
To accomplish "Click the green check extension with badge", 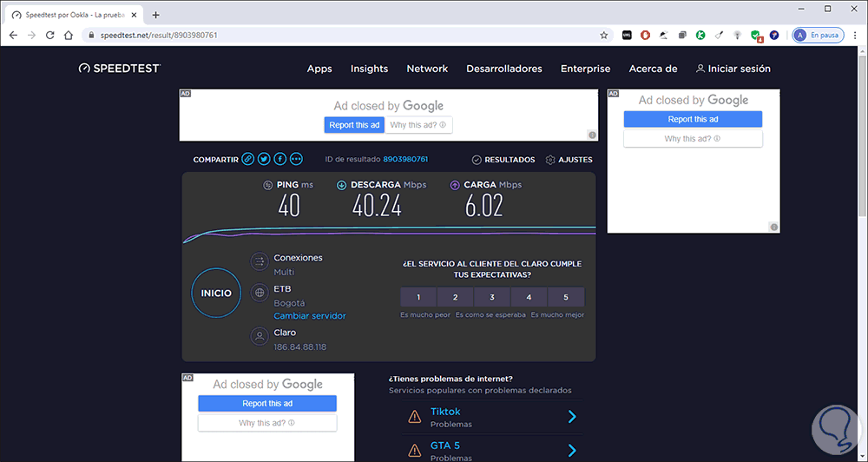I will [756, 36].
